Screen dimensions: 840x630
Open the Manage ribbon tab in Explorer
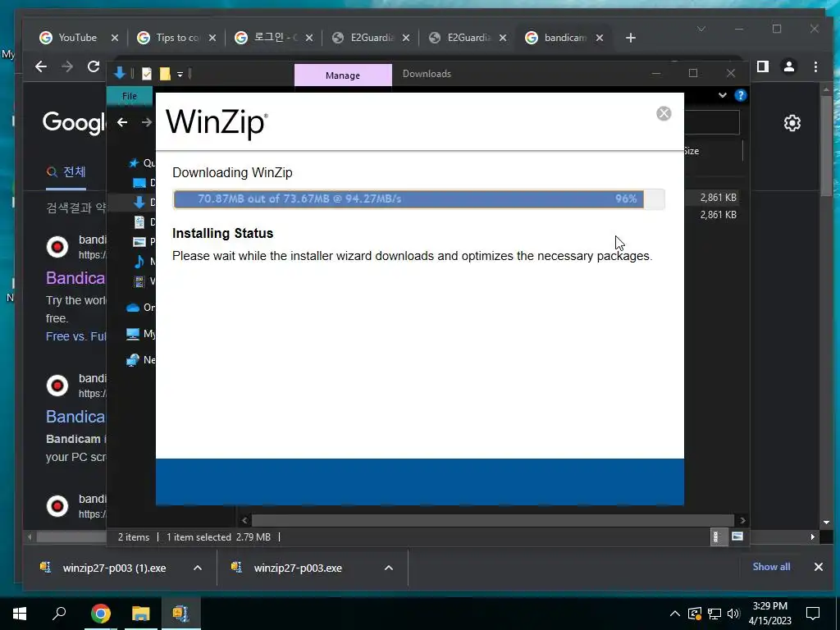click(343, 75)
